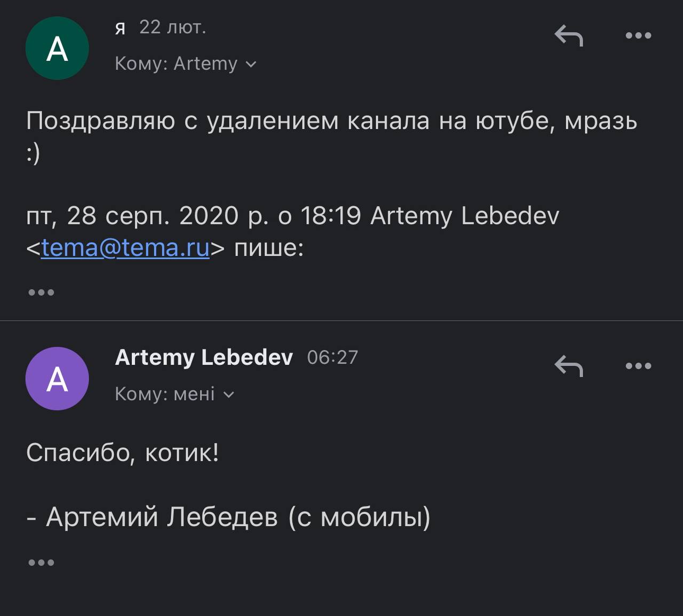
Task: Click the Кому: Artemy recipient label
Action: click(176, 64)
